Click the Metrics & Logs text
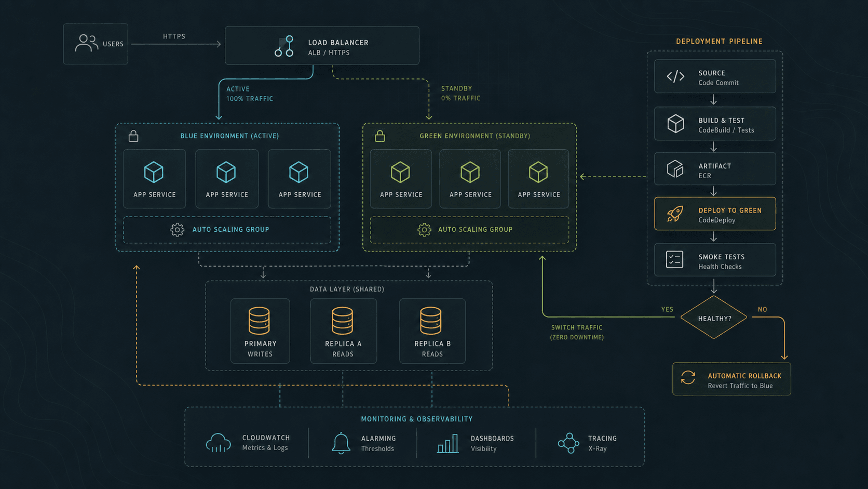The image size is (868, 489). pyautogui.click(x=265, y=448)
